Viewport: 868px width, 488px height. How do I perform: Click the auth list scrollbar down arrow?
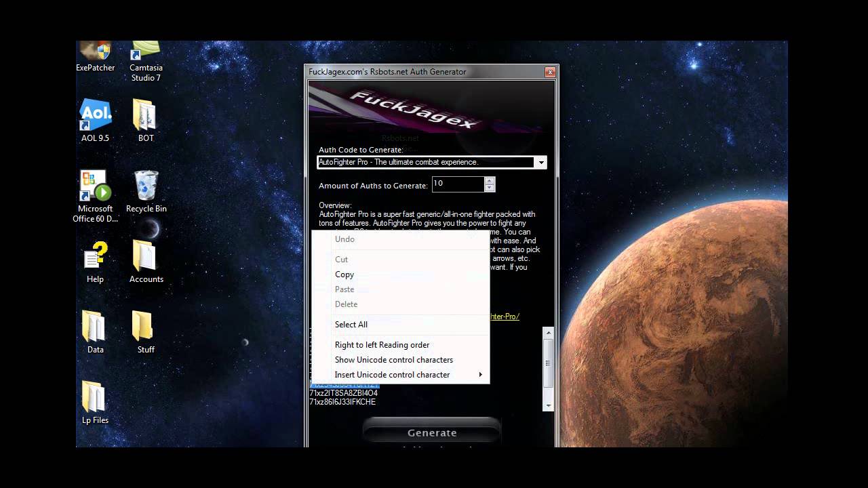tap(549, 405)
